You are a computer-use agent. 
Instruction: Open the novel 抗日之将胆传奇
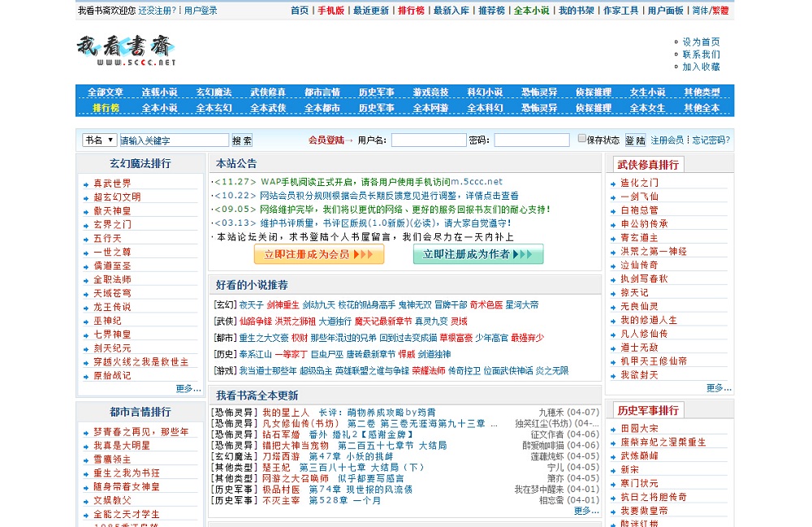click(x=654, y=497)
